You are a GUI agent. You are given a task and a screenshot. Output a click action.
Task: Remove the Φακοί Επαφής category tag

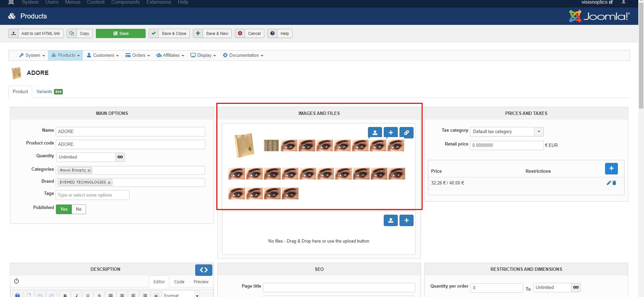[x=89, y=170]
